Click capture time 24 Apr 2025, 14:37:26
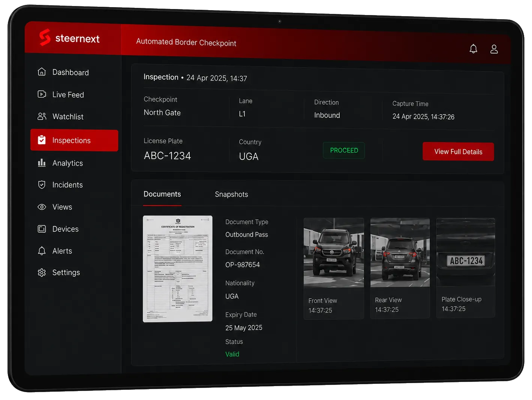 pos(423,117)
